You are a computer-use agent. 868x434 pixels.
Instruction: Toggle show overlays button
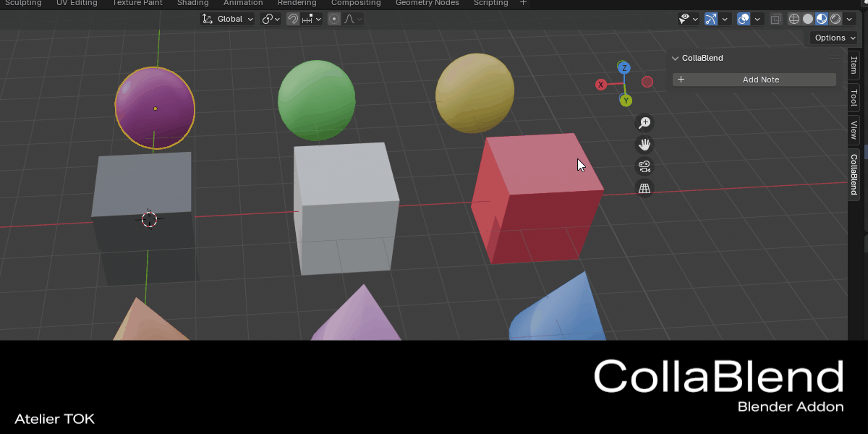point(744,19)
